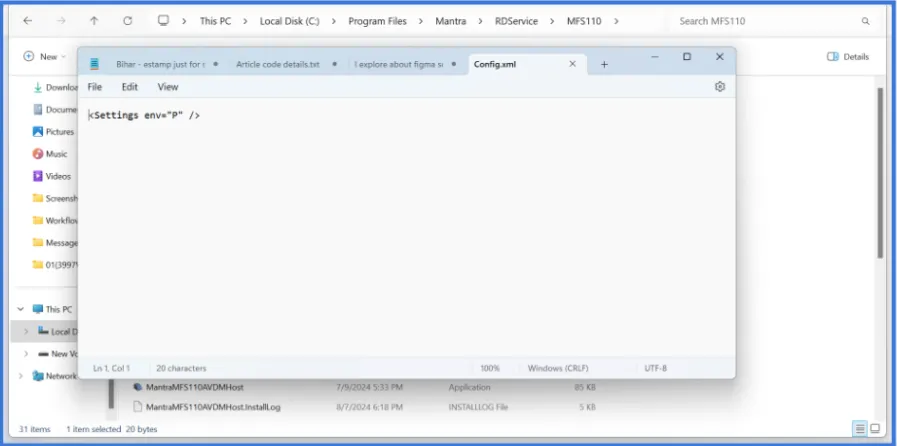Click Program Files breadcrumb

coord(378,21)
